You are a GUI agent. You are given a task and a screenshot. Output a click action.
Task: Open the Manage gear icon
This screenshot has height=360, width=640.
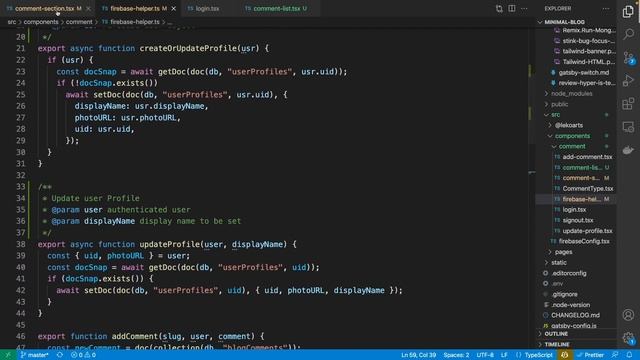[628, 338]
